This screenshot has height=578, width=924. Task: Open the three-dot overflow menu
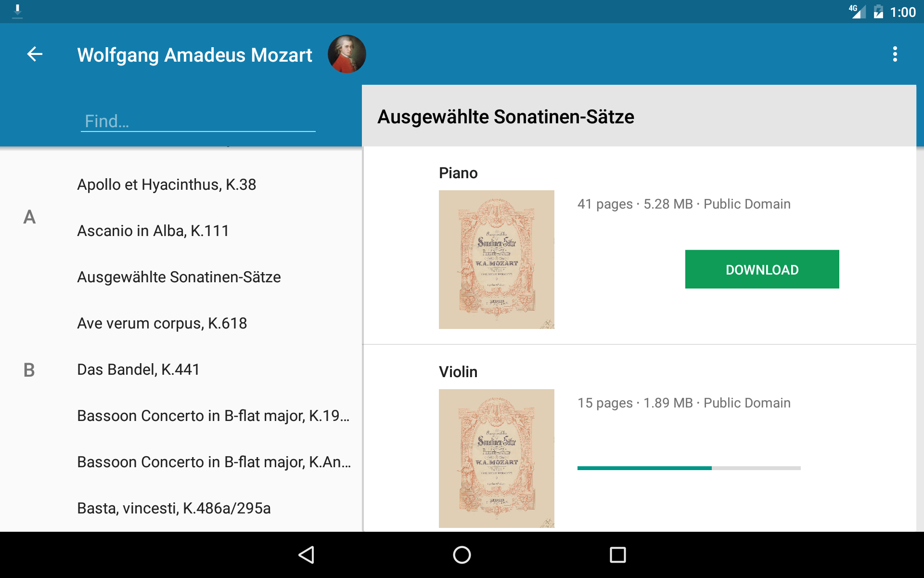[895, 54]
